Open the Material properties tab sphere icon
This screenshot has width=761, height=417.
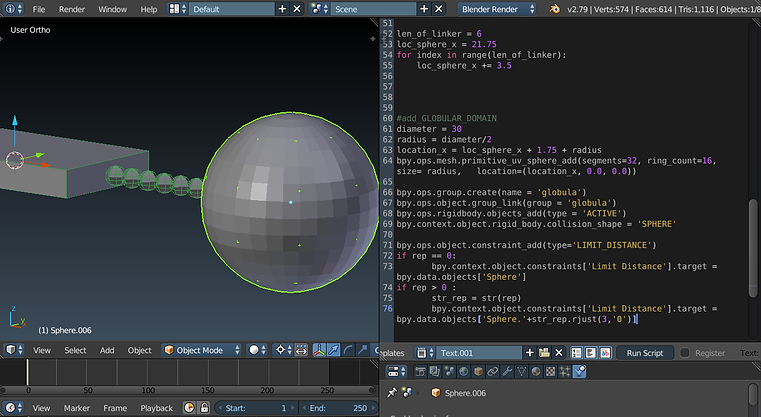[x=536, y=371]
